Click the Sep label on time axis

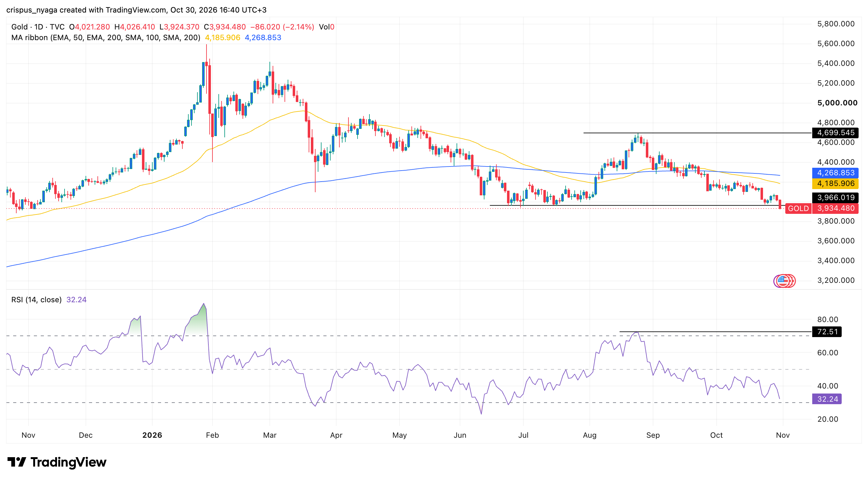click(653, 435)
